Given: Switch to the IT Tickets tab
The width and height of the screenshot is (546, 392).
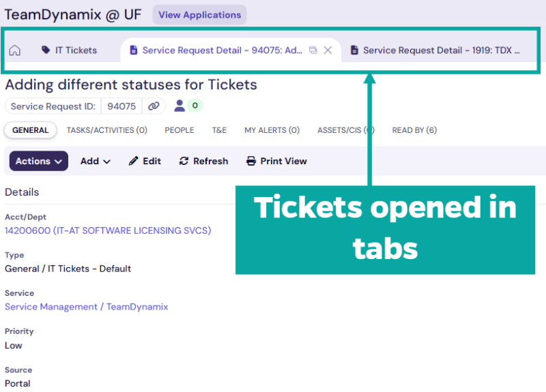Looking at the screenshot, I should pyautogui.click(x=70, y=50).
